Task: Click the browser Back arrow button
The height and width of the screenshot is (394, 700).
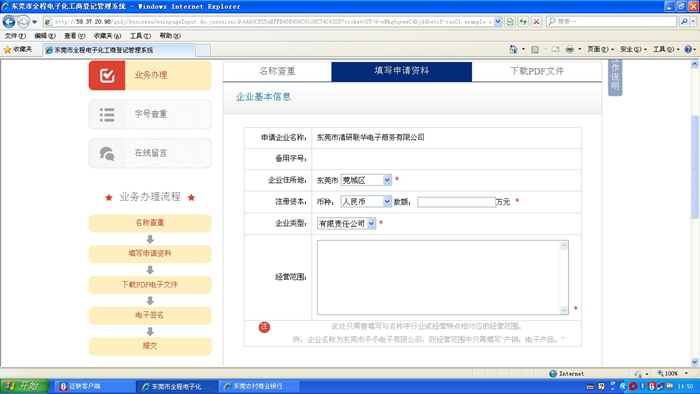Action: tap(8, 21)
